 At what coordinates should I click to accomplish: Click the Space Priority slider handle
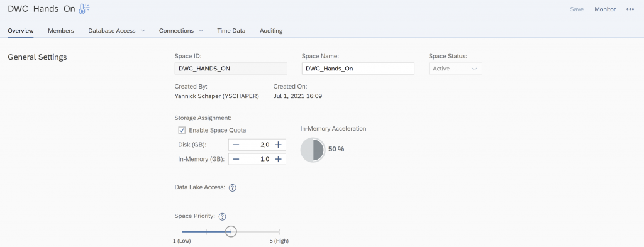(x=231, y=231)
